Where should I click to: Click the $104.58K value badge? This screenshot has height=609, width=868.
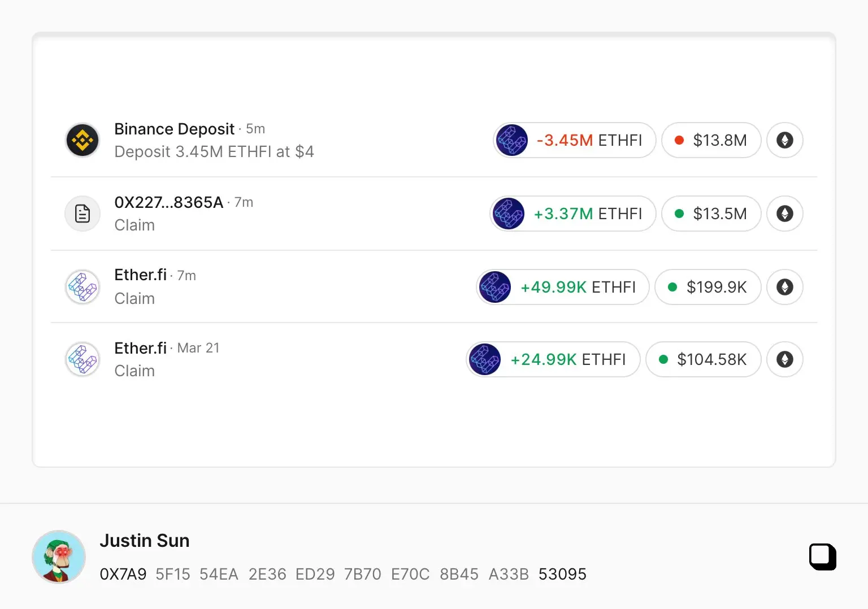[703, 359]
